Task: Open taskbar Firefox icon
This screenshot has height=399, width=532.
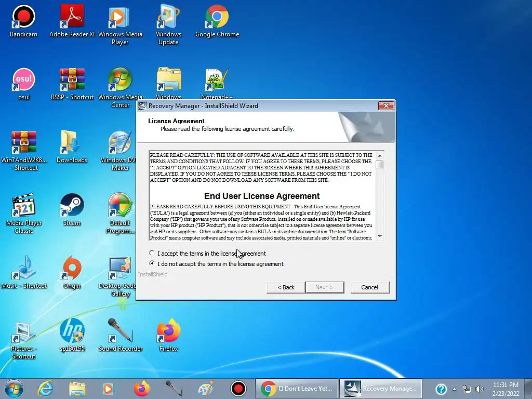Action: click(x=142, y=389)
